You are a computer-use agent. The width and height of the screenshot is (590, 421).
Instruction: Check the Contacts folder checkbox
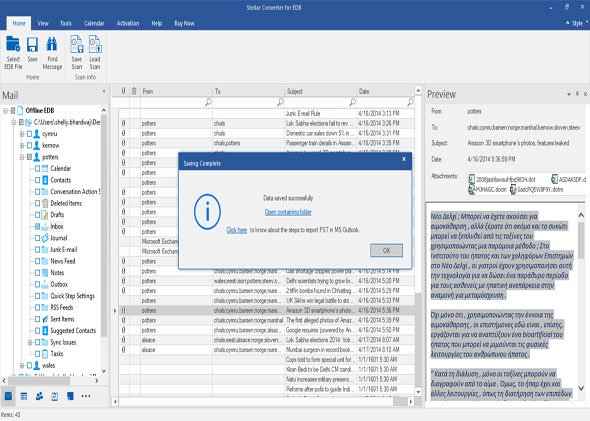(37, 180)
